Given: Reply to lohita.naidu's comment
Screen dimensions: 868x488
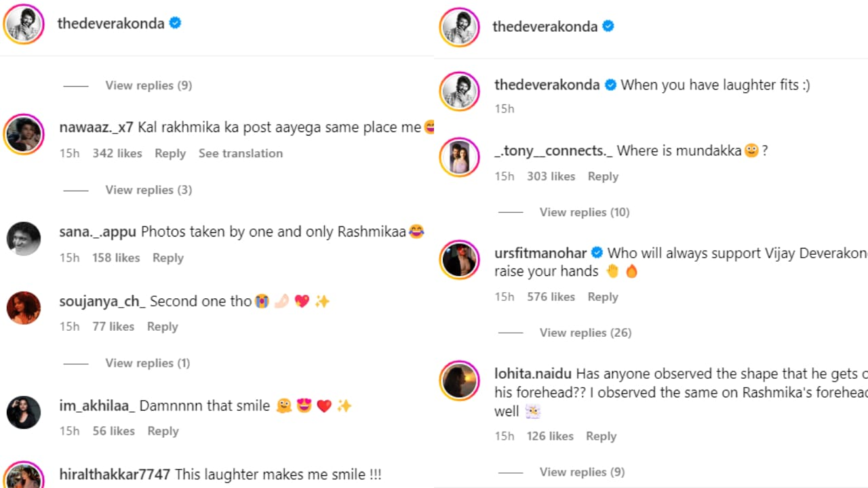Looking at the screenshot, I should coord(601,436).
